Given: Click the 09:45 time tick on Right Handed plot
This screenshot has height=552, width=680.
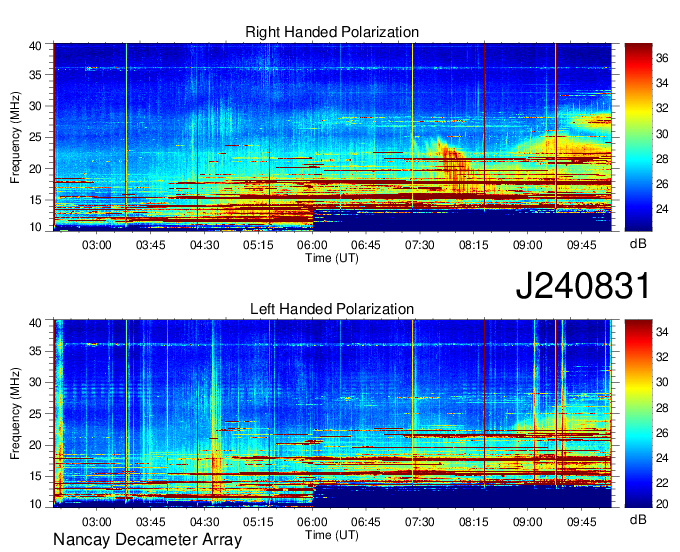Looking at the screenshot, I should coord(582,245).
